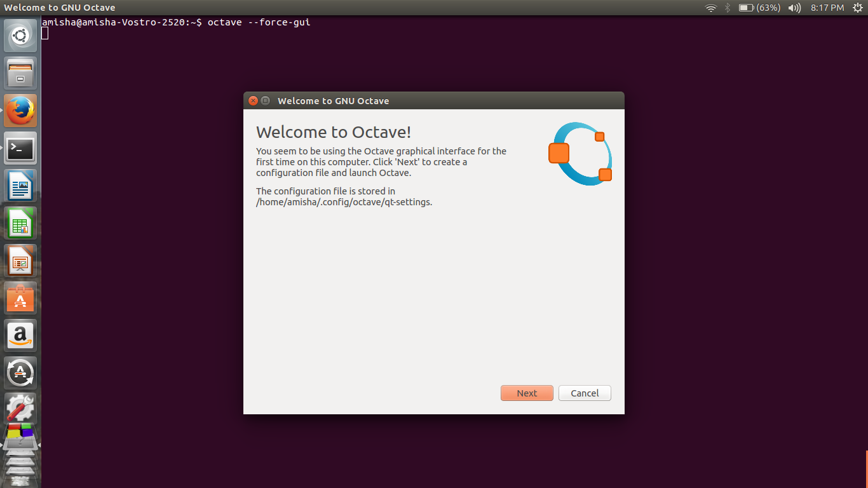Open Software Updater from the launcher
Viewport: 868px width, 488px height.
20,373
